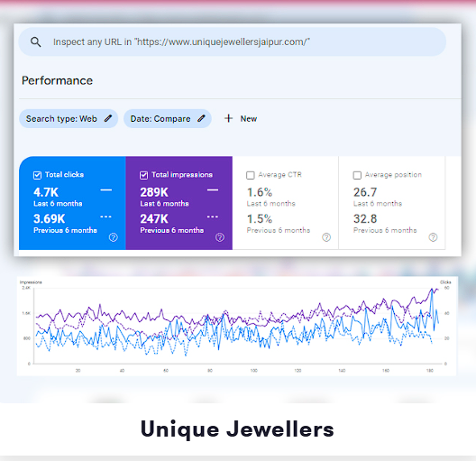Click the 3.69K previous clicks value
The height and width of the screenshot is (461, 476).
pos(50,218)
